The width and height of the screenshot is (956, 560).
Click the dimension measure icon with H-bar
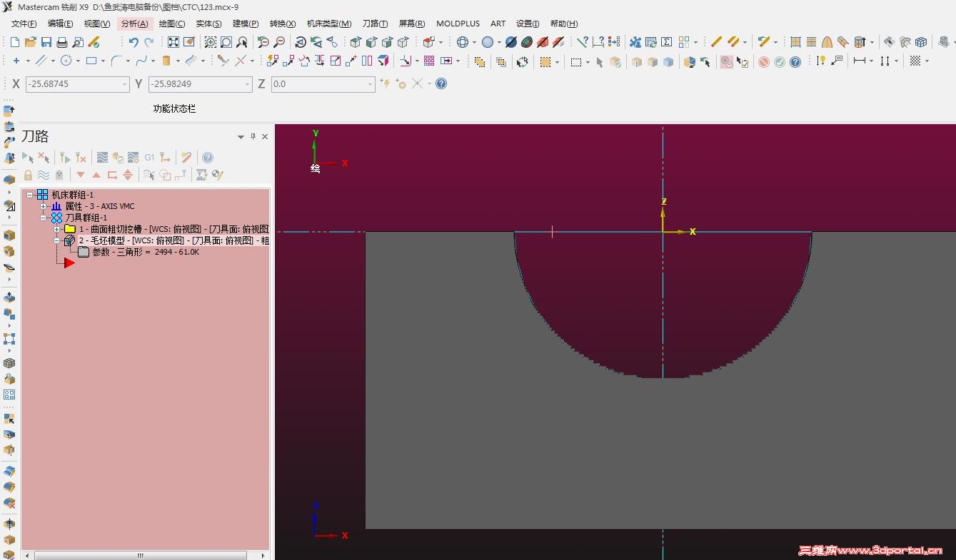click(859, 61)
